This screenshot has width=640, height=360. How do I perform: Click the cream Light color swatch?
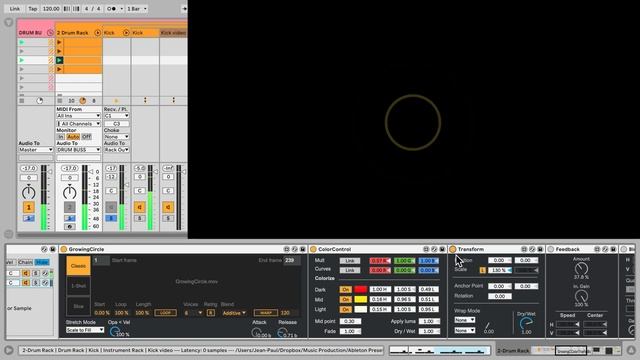[x=360, y=309]
